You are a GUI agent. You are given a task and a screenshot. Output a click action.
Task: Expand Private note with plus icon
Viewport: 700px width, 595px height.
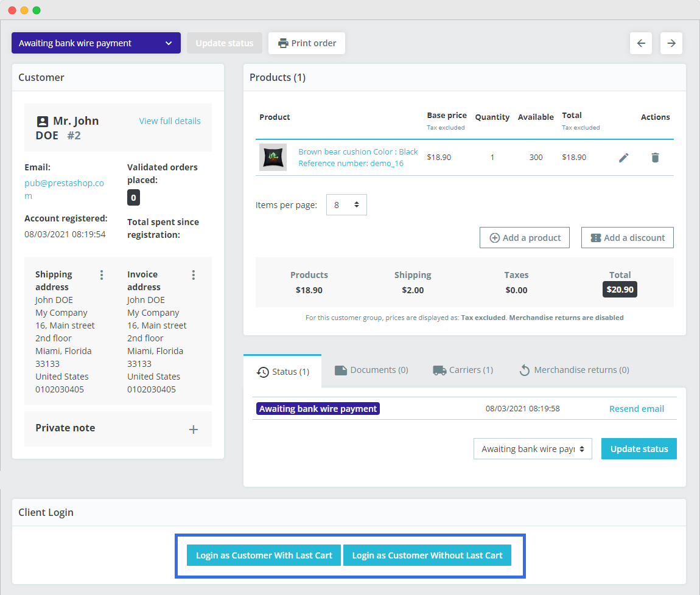pos(194,430)
